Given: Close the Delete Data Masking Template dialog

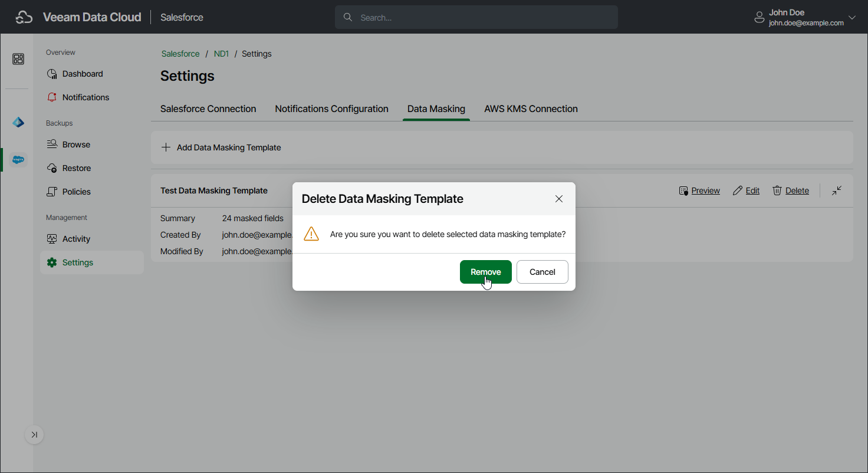Looking at the screenshot, I should (559, 199).
